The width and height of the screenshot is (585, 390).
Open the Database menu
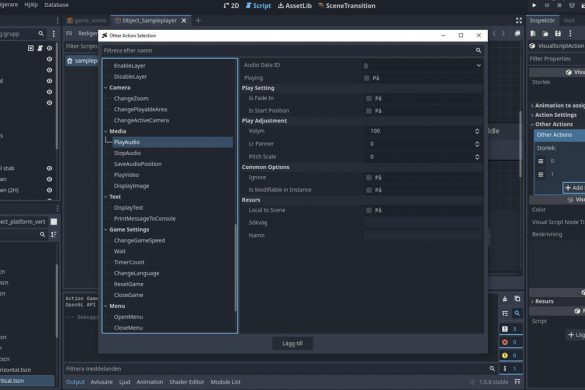[x=56, y=5]
